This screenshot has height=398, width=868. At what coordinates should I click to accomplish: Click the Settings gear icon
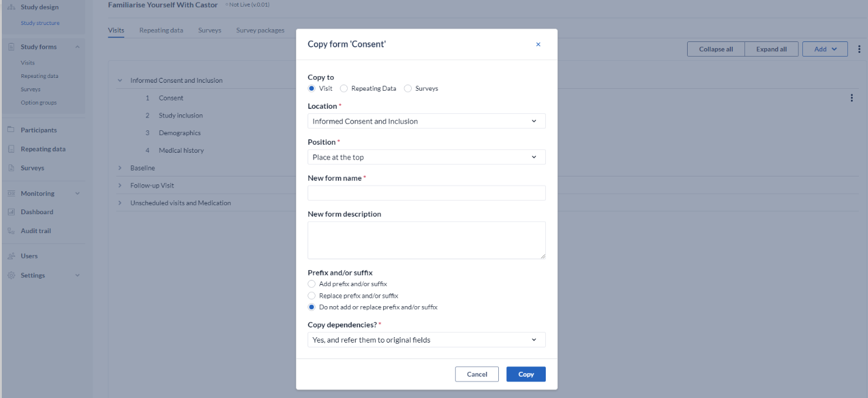coord(11,276)
